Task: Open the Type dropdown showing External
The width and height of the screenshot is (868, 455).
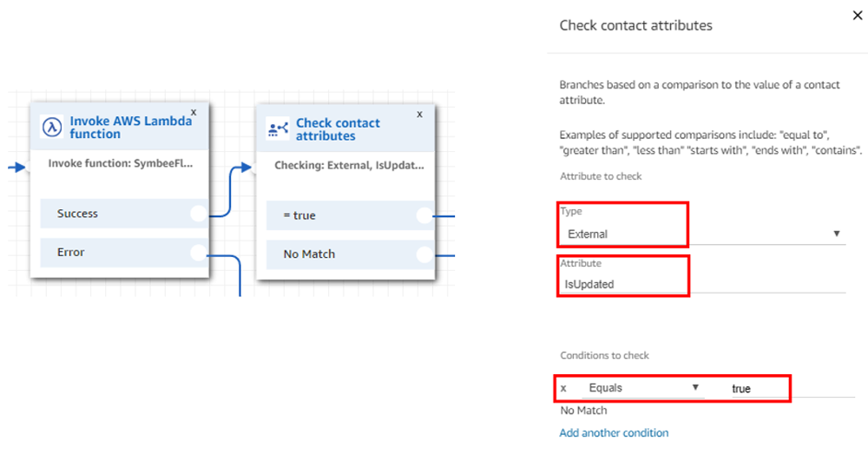Action: [x=702, y=234]
